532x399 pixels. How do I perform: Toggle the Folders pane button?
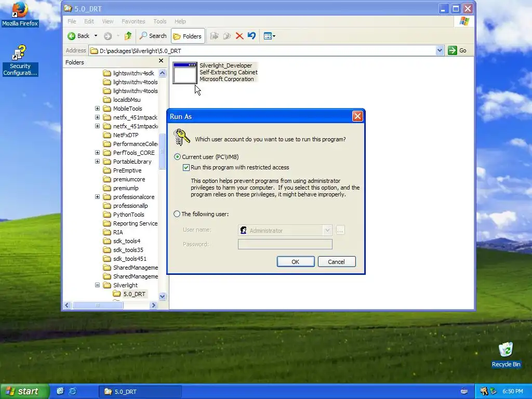click(188, 36)
